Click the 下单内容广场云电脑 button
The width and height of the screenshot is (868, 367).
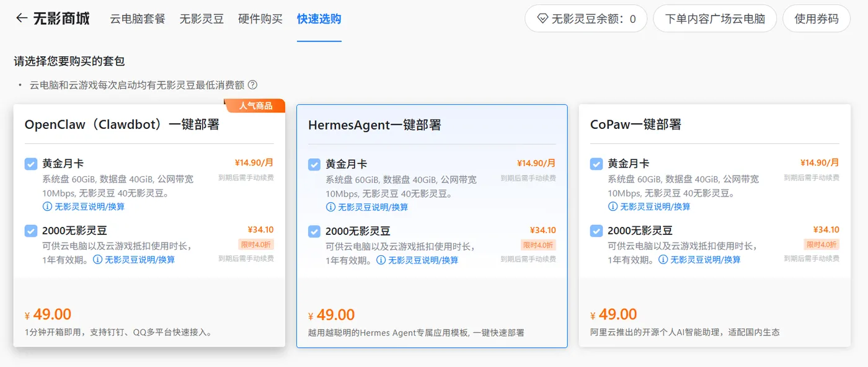(x=715, y=19)
